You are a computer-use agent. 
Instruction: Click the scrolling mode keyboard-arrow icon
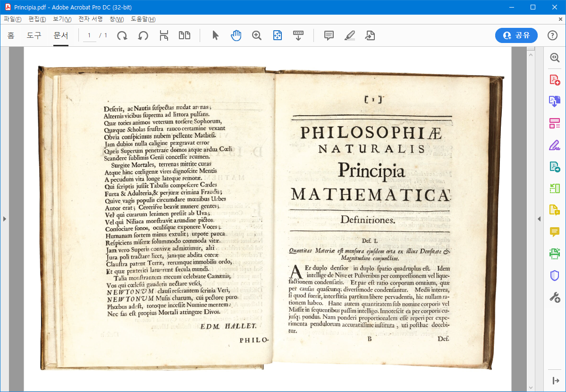point(298,35)
